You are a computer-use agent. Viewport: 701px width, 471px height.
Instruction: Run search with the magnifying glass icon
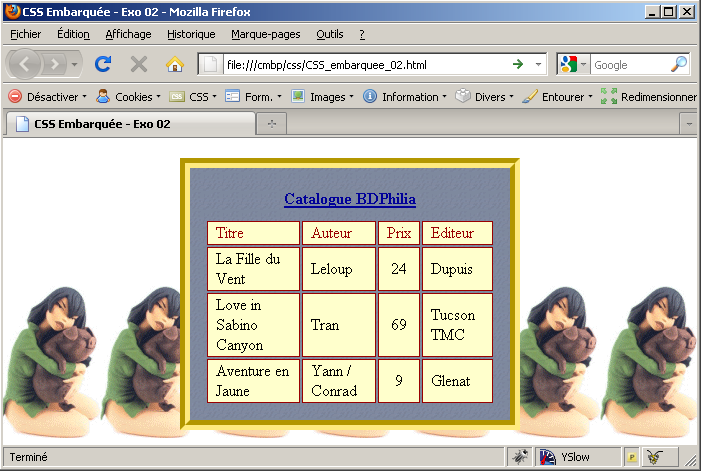(x=679, y=65)
